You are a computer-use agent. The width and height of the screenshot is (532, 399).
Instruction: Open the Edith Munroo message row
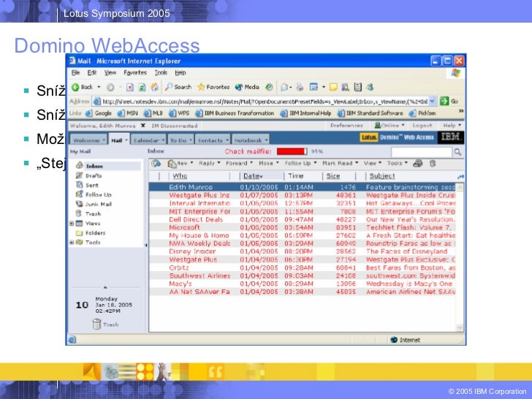303,187
